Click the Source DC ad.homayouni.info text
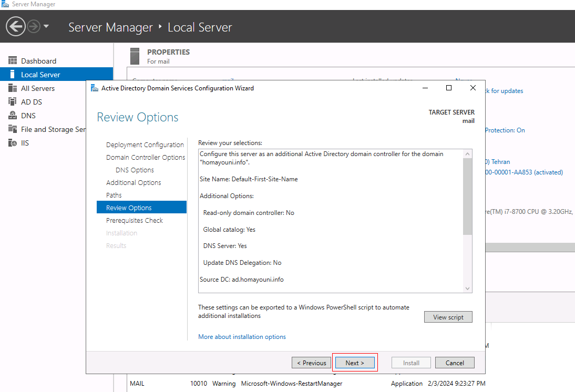 tap(242, 280)
